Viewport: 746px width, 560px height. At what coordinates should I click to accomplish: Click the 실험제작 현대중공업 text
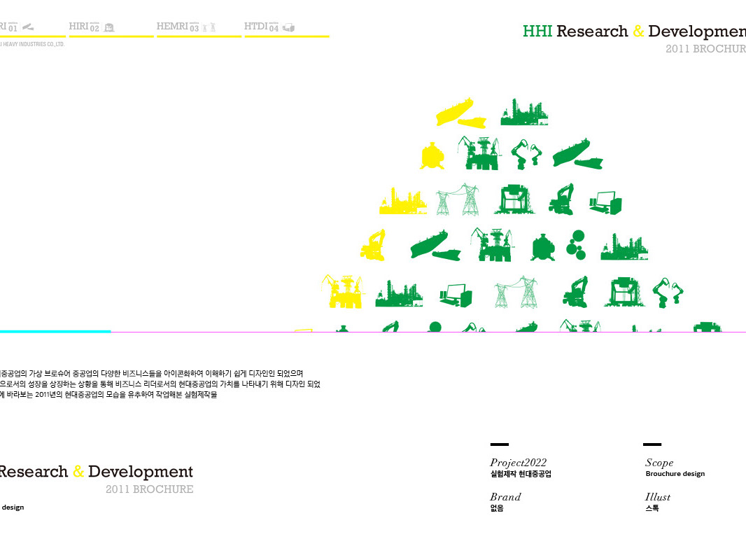521,474
